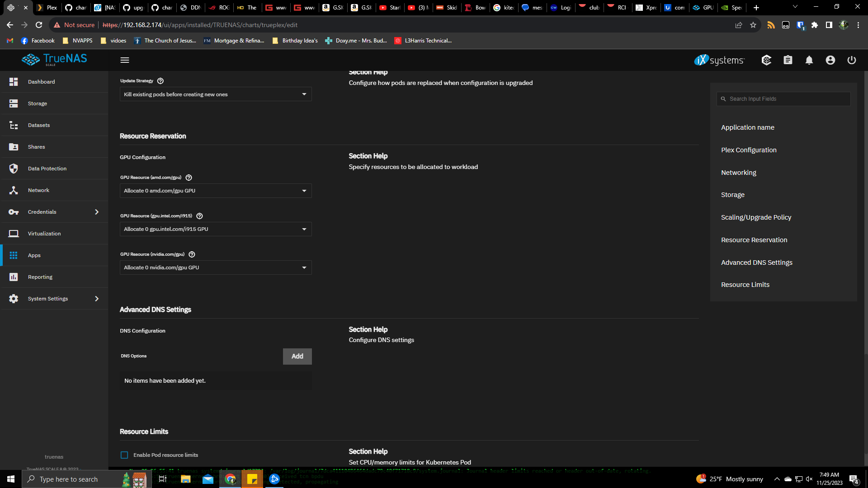Click the taskbar clock showing 7:49 AM
This screenshot has width=868, height=488.
(x=829, y=479)
